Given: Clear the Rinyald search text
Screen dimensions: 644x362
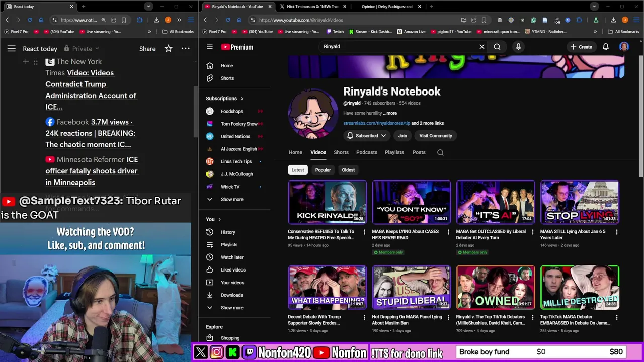Looking at the screenshot, I should coord(481,47).
